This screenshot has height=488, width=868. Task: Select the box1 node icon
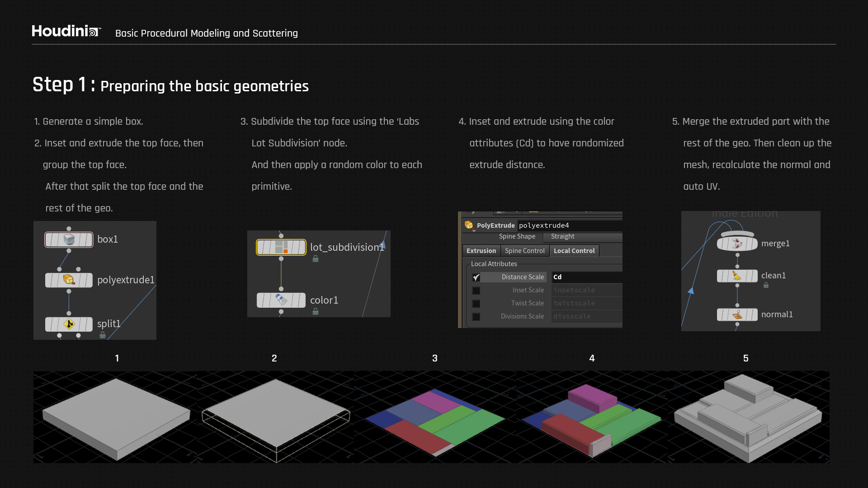[x=69, y=239]
